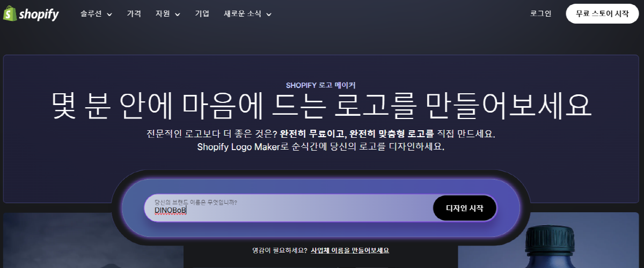Click the 디자인 시작 button

(465, 208)
